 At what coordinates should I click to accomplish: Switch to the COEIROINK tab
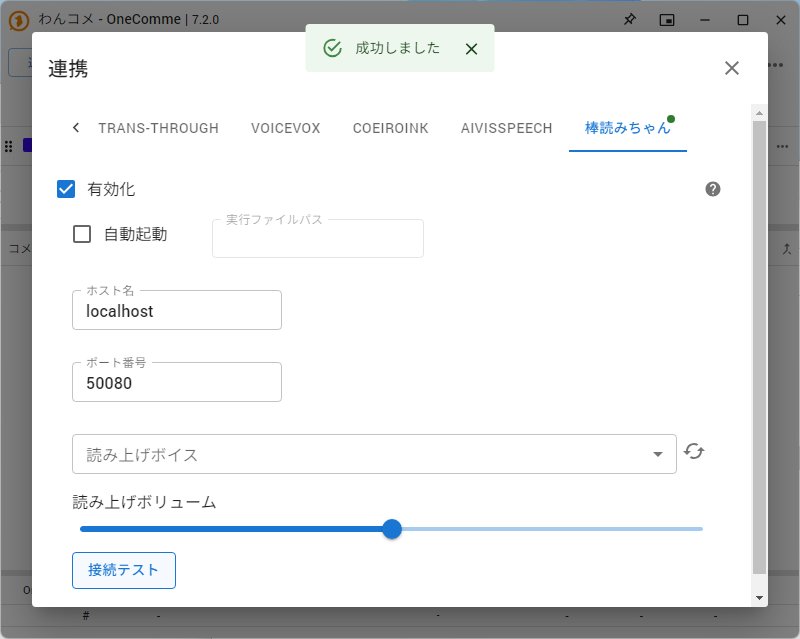[390, 128]
